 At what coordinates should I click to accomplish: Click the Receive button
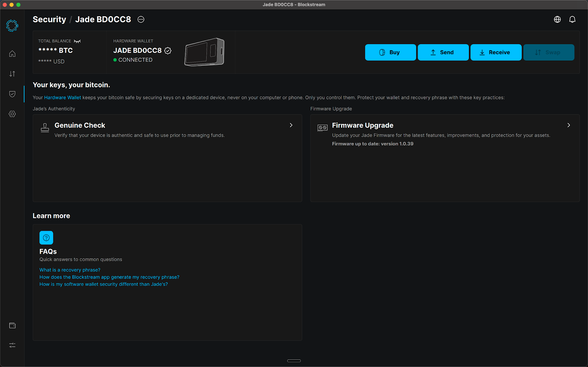(496, 52)
